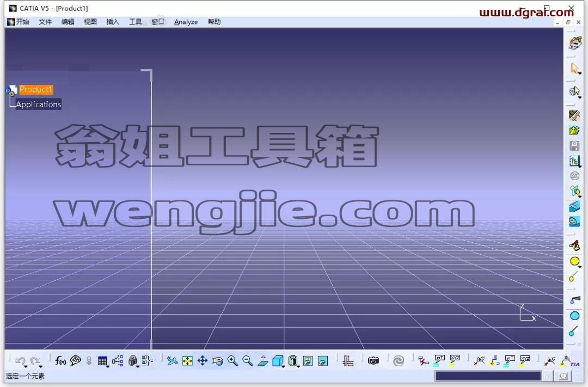The image size is (588, 387).
Task: Click Fit All In icon
Action: click(187, 361)
